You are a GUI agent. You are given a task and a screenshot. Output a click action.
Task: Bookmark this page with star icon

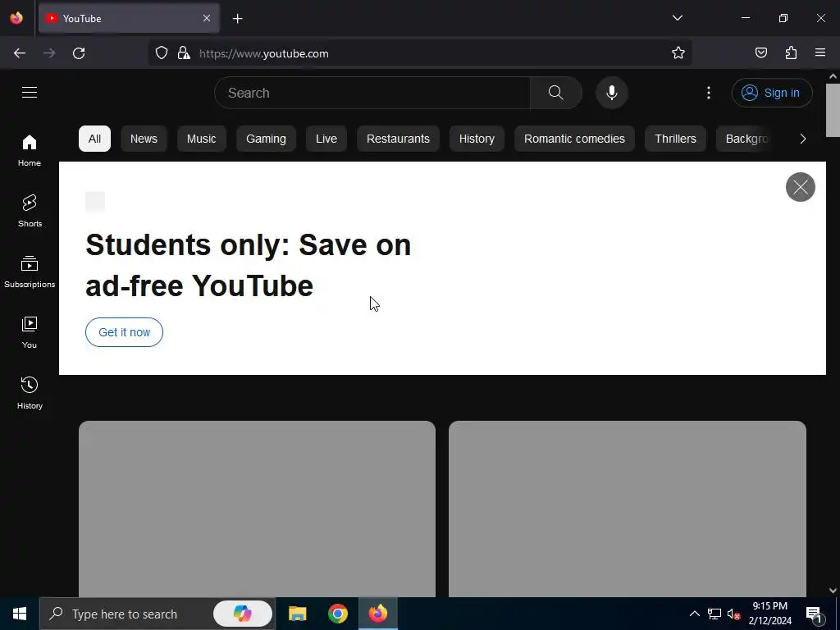678,53
